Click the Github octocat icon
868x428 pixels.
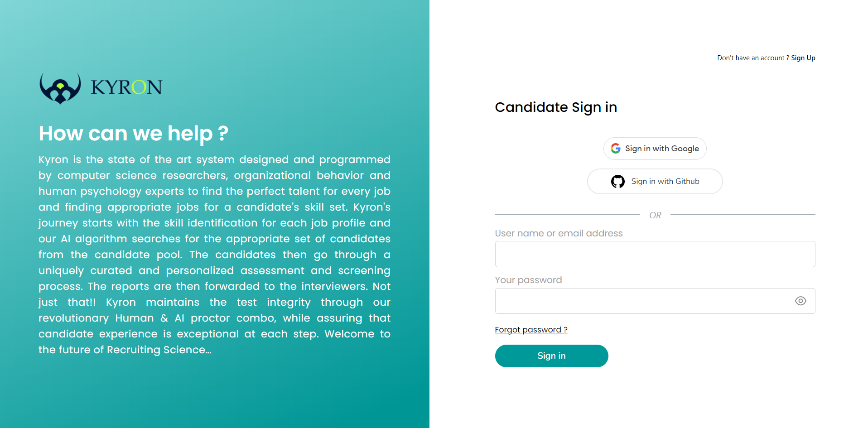tap(617, 182)
